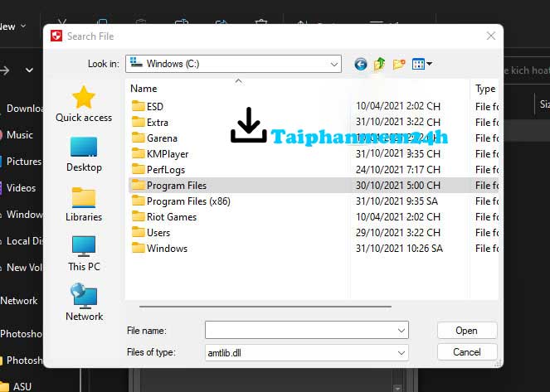Viewport: 550px width, 392px height.
Task: Click date 24/10/2021 7:17 CH
Action: (397, 170)
